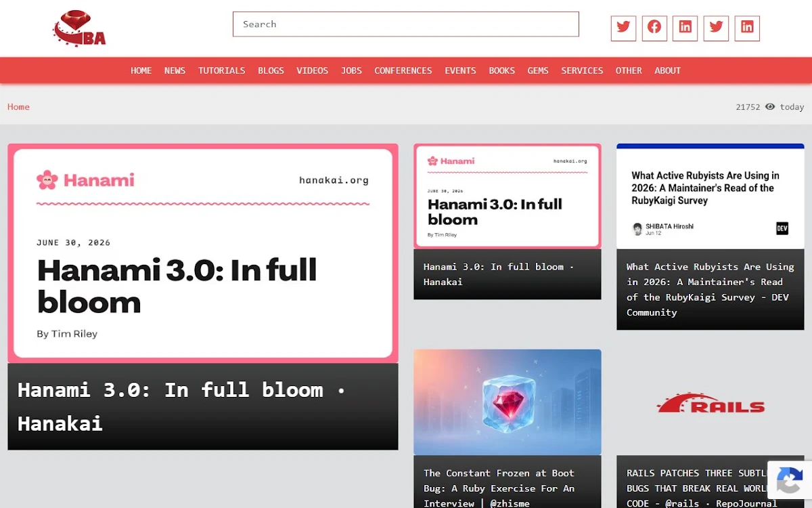The image size is (812, 508).
Task: Open the Rails logo article thumbnail
Action: click(x=710, y=402)
